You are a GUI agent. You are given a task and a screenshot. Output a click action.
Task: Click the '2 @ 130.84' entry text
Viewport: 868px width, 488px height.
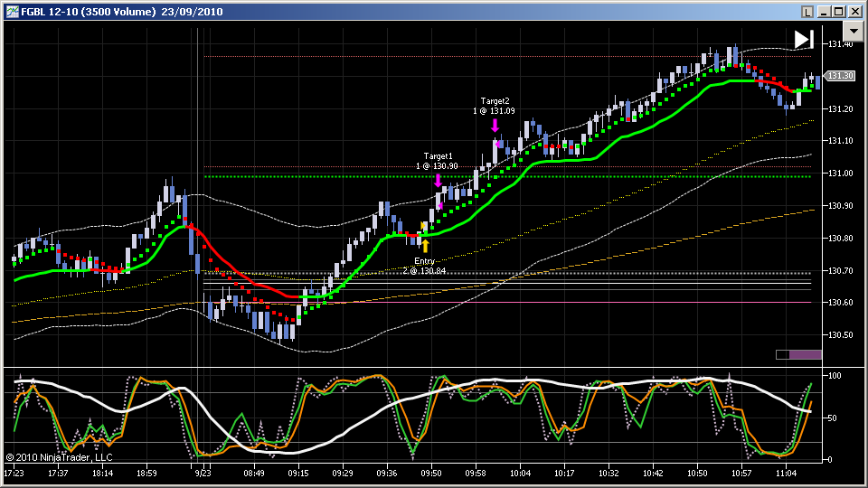[x=425, y=271]
